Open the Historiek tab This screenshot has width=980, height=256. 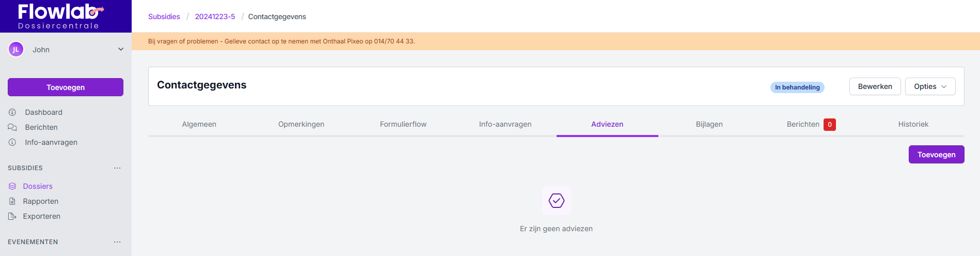tap(913, 124)
